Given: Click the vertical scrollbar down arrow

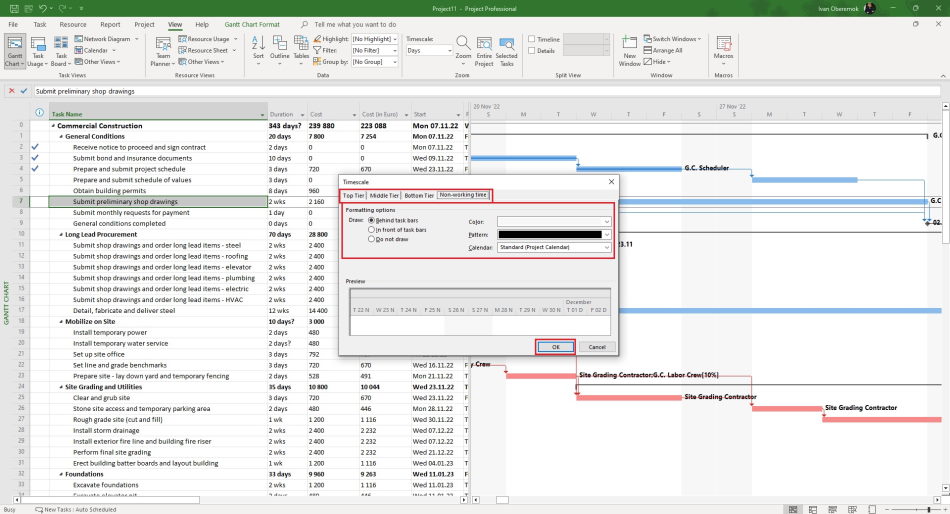Looking at the screenshot, I should pyautogui.click(x=946, y=489).
